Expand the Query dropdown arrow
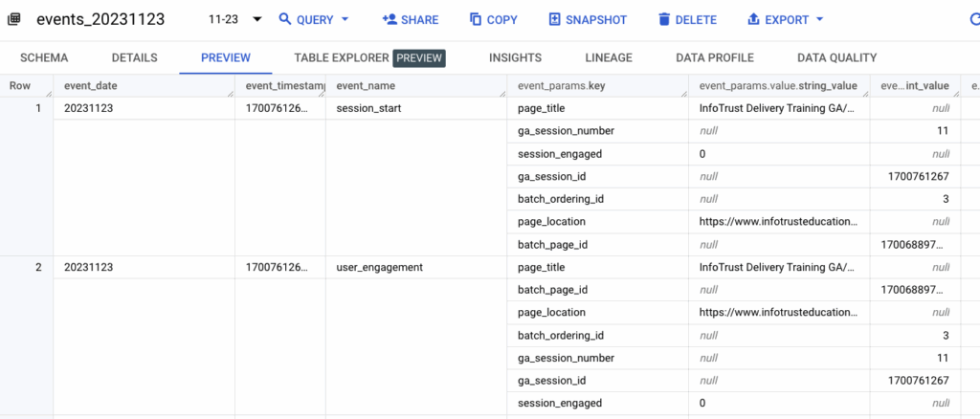980x419 pixels. pos(345,20)
